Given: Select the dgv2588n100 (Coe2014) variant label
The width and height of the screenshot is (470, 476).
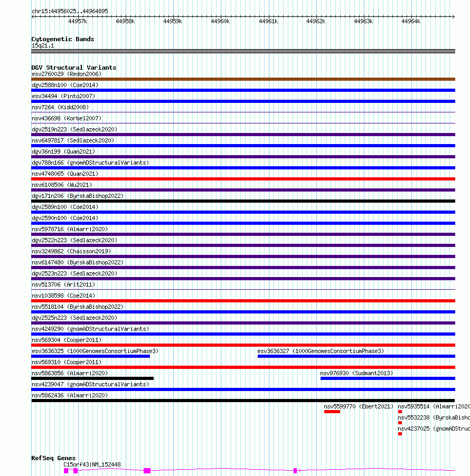Looking at the screenshot, I should 65,85.
